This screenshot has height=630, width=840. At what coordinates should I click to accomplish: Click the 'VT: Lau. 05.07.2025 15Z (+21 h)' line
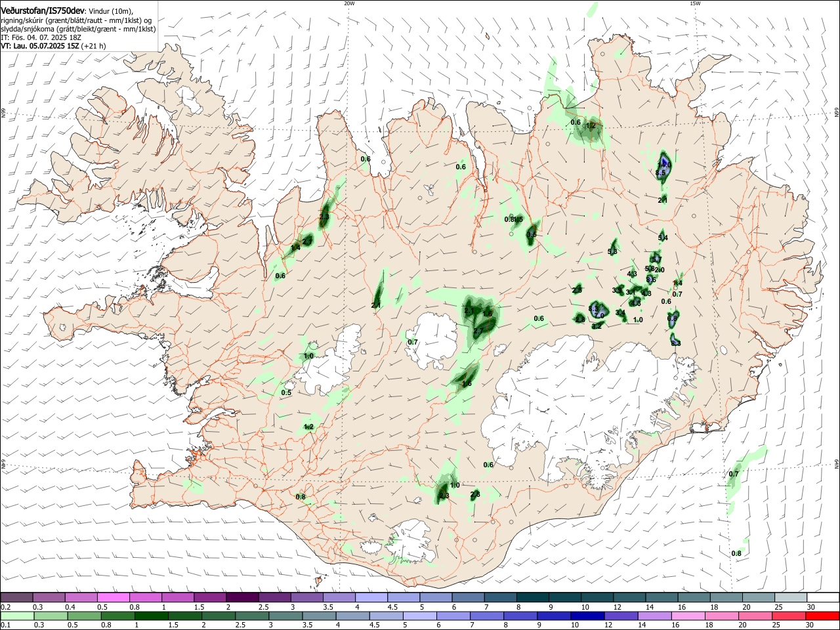click(x=53, y=47)
